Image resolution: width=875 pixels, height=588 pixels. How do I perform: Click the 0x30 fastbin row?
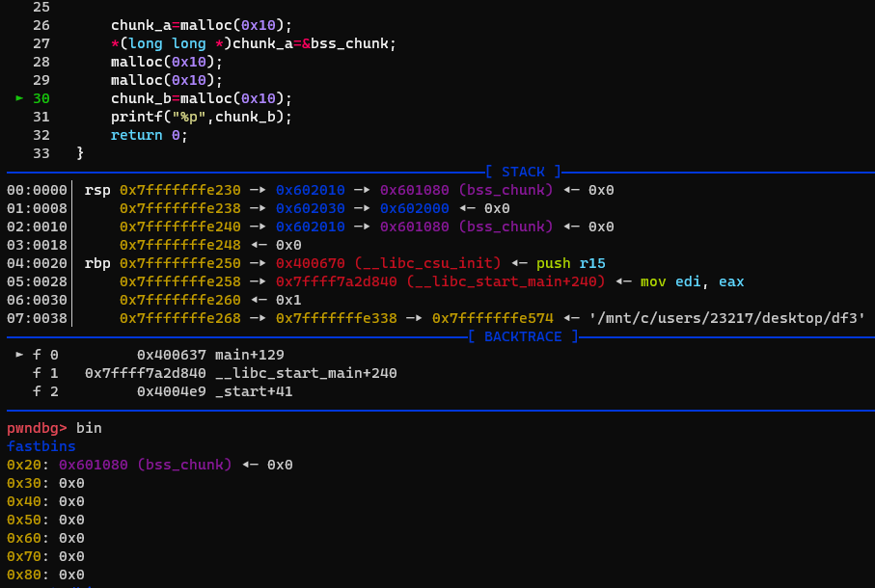pyautogui.click(x=45, y=483)
